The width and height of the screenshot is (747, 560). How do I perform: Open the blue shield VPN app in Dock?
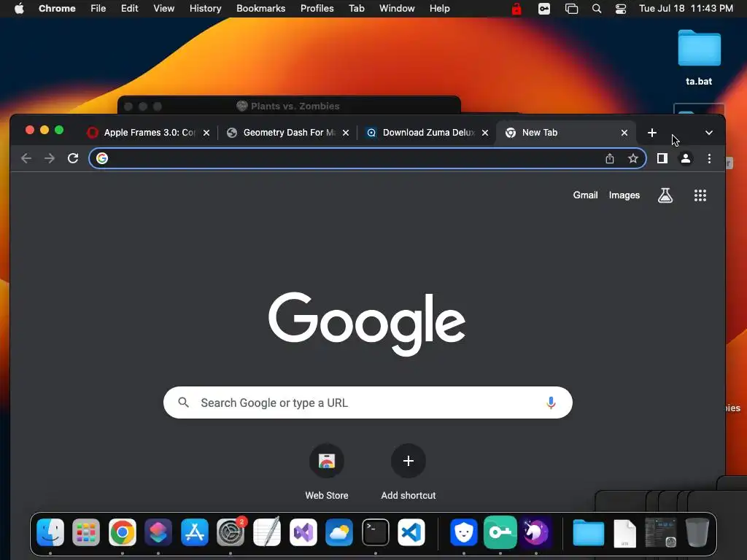(463, 532)
